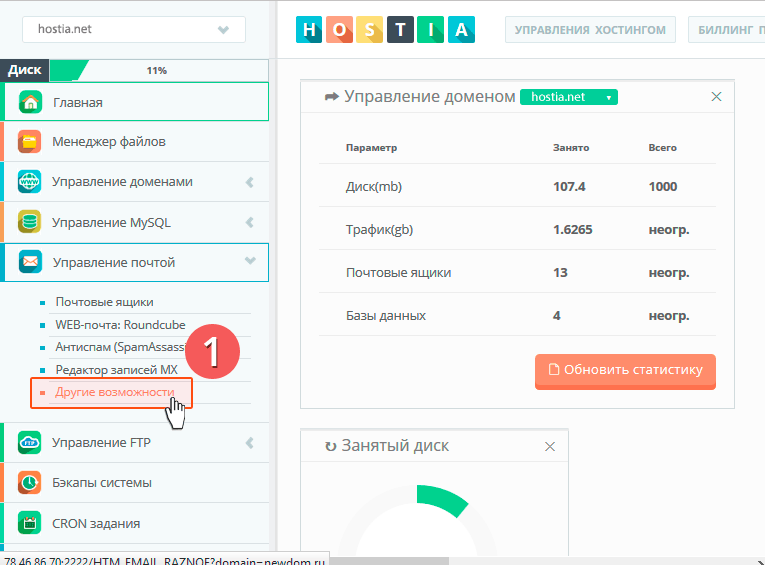Viewport: 765px width, 565px height.
Task: Select CRON задания menu item
Action: tap(136, 523)
